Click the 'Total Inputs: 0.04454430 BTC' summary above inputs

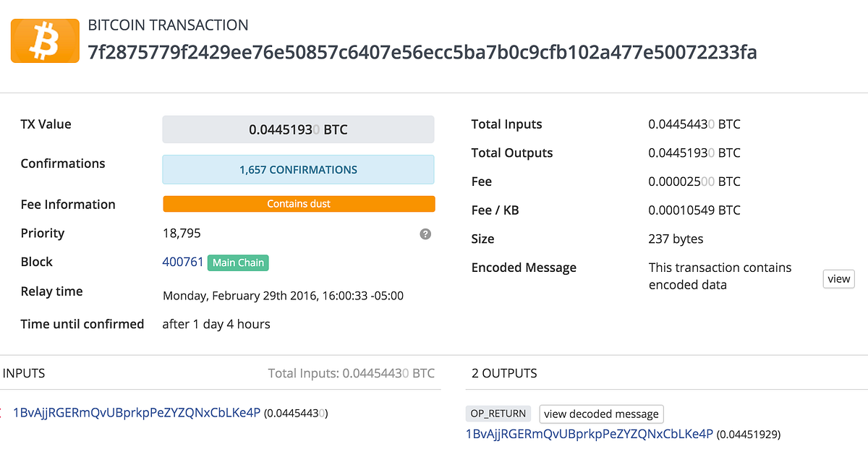pyautogui.click(x=352, y=373)
